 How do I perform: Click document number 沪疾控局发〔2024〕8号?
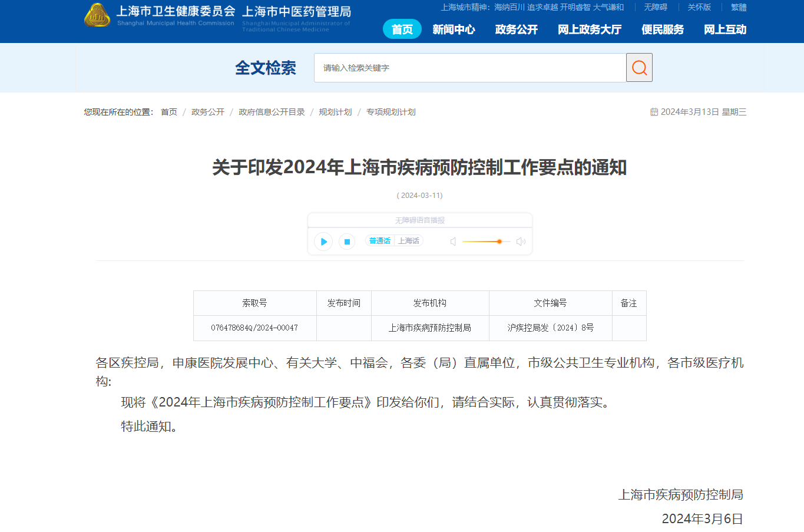click(x=551, y=328)
